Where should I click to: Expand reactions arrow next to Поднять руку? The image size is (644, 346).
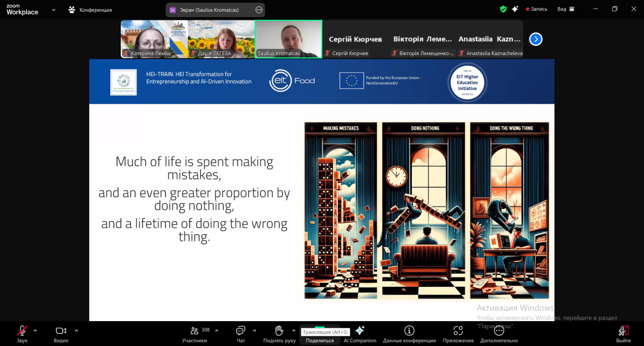pyautogui.click(x=294, y=330)
